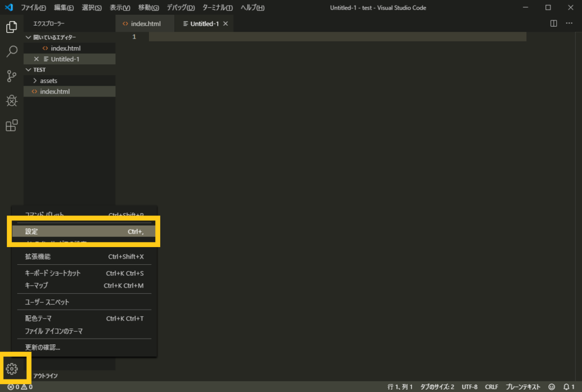The height and width of the screenshot is (392, 582).
Task: Select the Run and Debug icon
Action: [11, 101]
